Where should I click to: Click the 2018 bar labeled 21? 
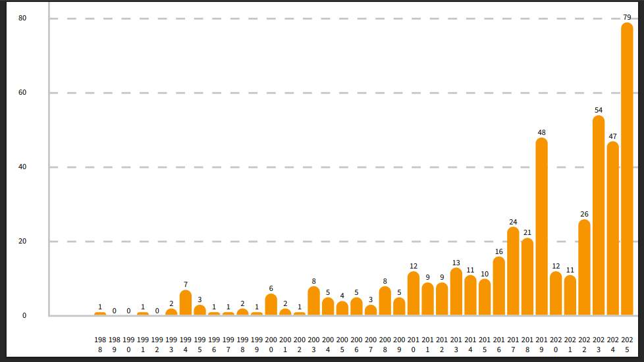[x=527, y=277]
